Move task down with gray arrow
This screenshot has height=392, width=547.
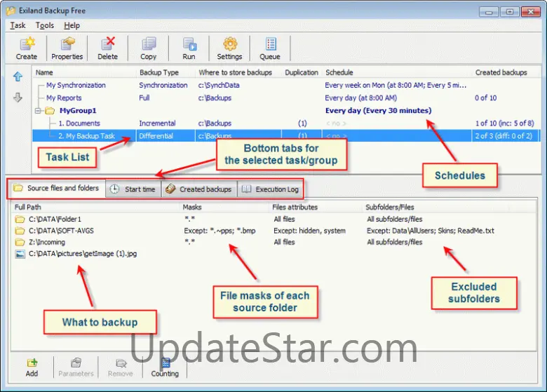tap(18, 97)
